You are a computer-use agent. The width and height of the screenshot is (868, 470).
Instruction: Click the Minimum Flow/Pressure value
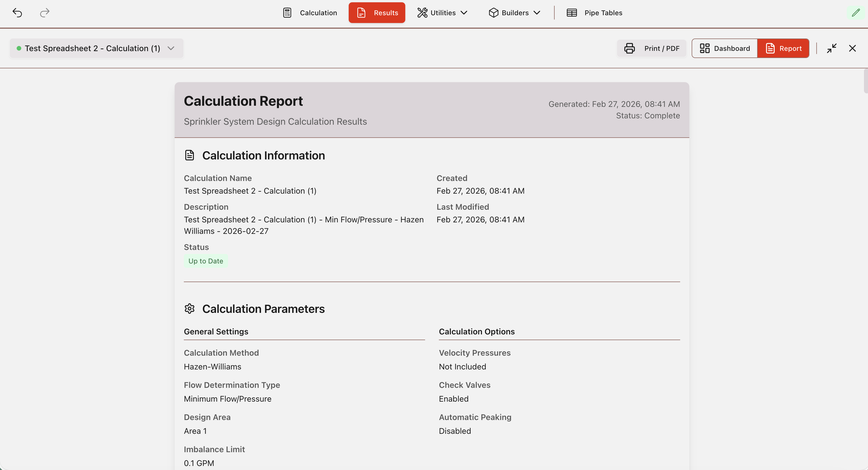point(227,399)
